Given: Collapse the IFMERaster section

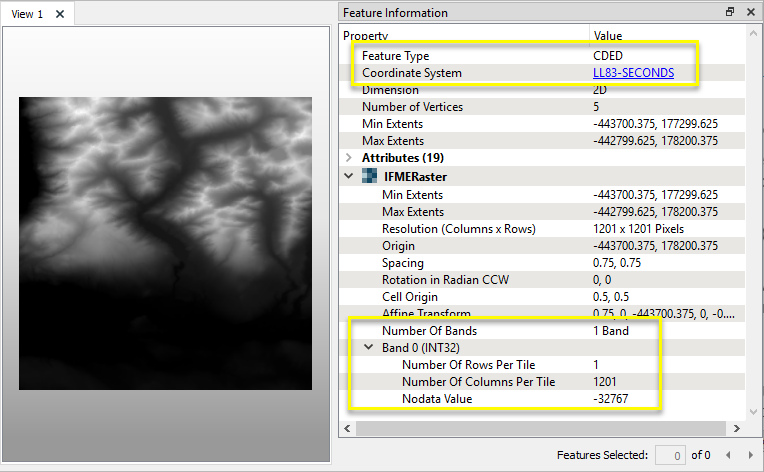Looking at the screenshot, I should coord(348,176).
